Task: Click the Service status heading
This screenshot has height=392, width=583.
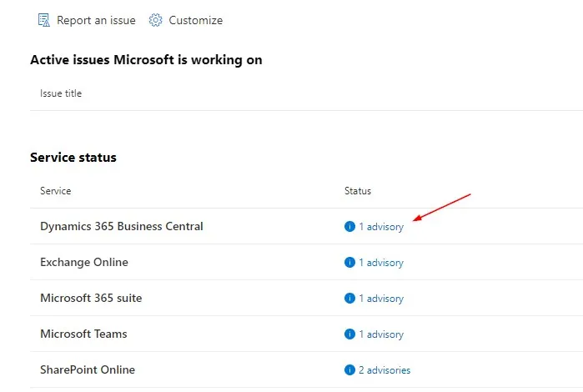Action: (x=73, y=158)
